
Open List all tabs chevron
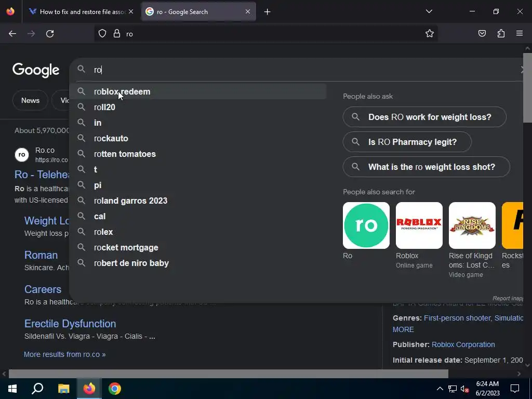point(429,11)
